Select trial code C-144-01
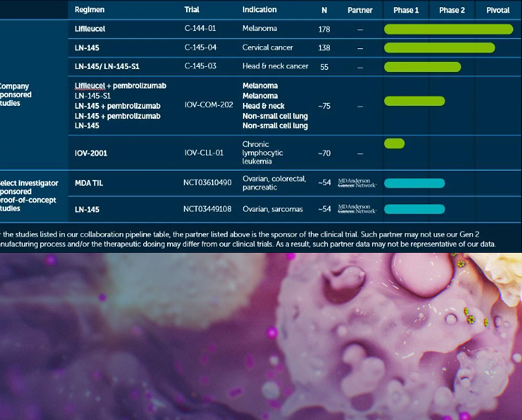The width and height of the screenshot is (522, 420). 200,28
